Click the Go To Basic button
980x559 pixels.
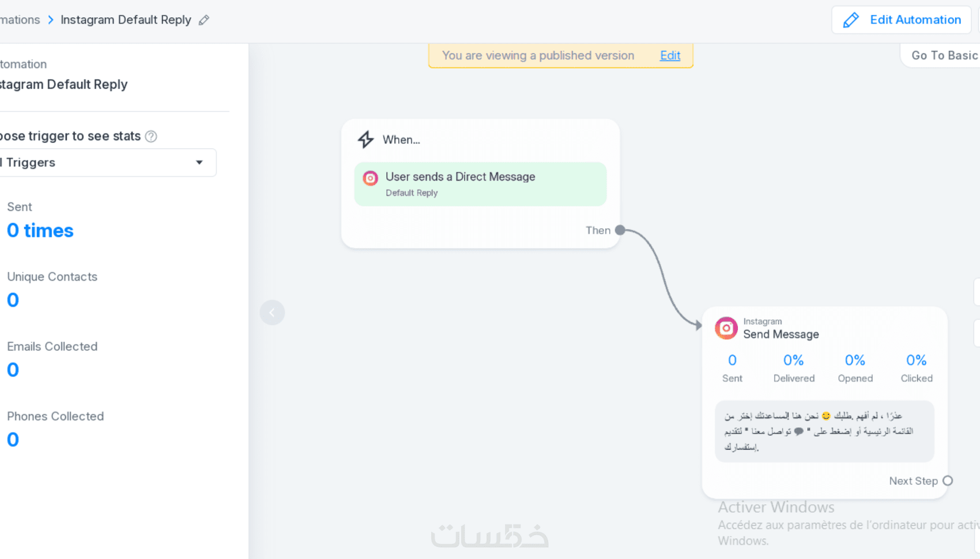coord(944,55)
